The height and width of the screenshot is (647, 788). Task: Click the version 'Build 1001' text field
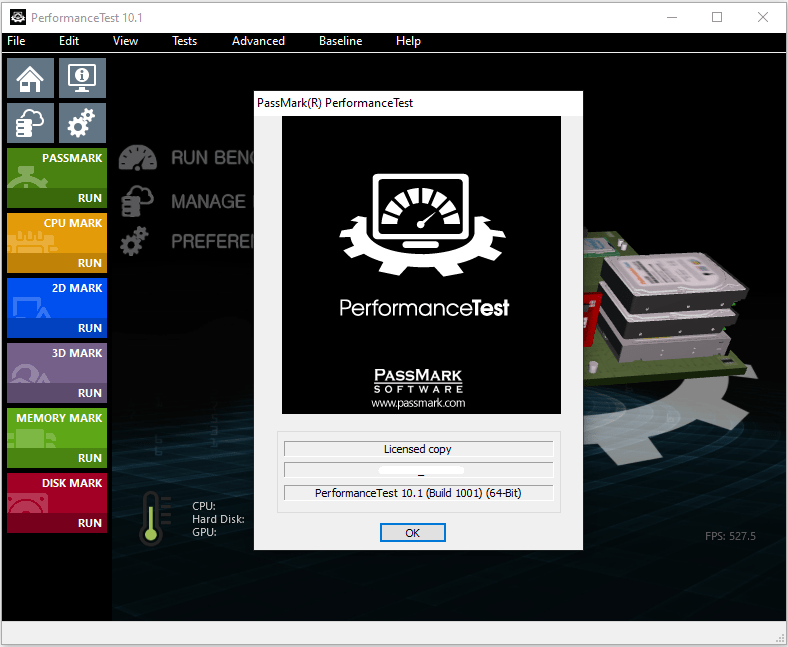[x=418, y=493]
